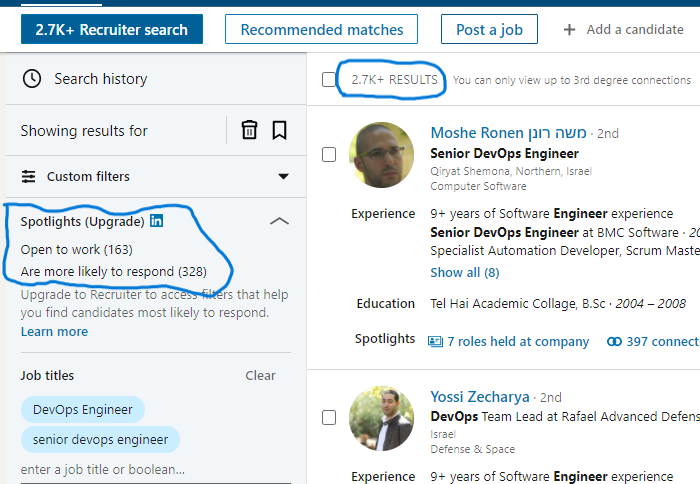The width and height of the screenshot is (700, 484).
Task: Switch to the 2.7K+ Recruiter search tab
Action: click(112, 30)
